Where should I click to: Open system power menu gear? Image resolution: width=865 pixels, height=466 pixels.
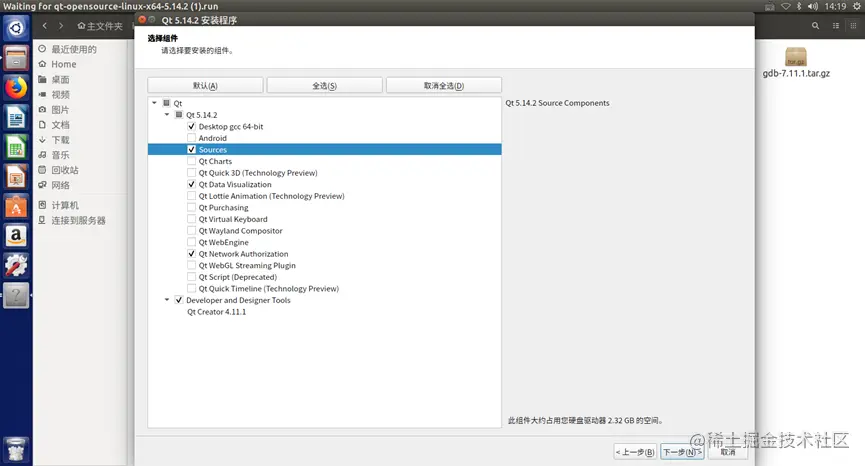(x=857, y=6)
